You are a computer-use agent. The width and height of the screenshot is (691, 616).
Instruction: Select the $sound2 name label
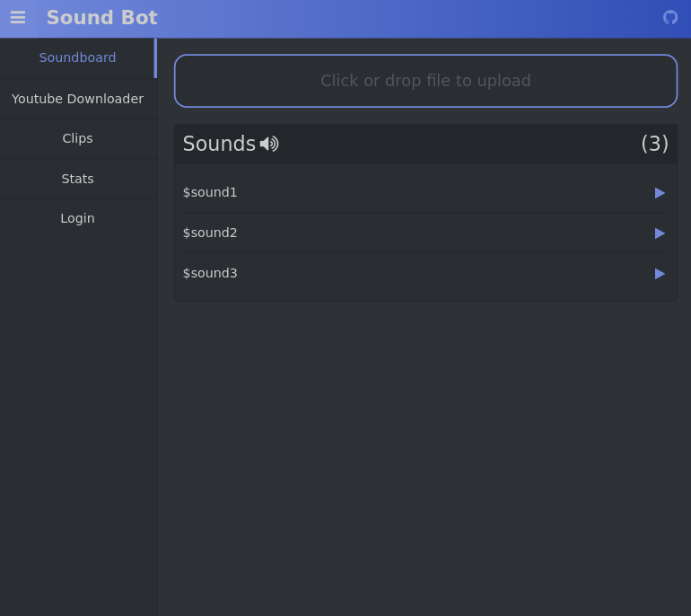coord(210,233)
